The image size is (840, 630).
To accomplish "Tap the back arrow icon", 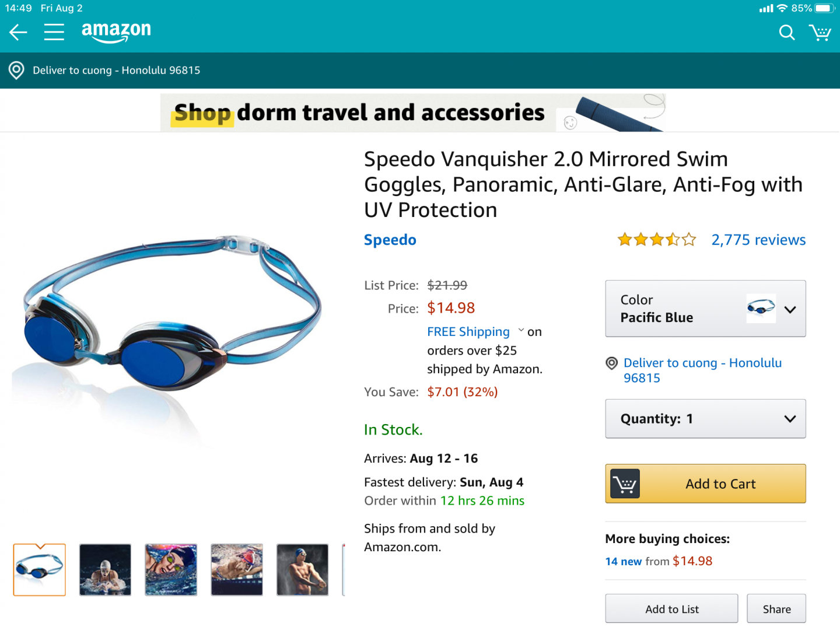I will point(19,32).
